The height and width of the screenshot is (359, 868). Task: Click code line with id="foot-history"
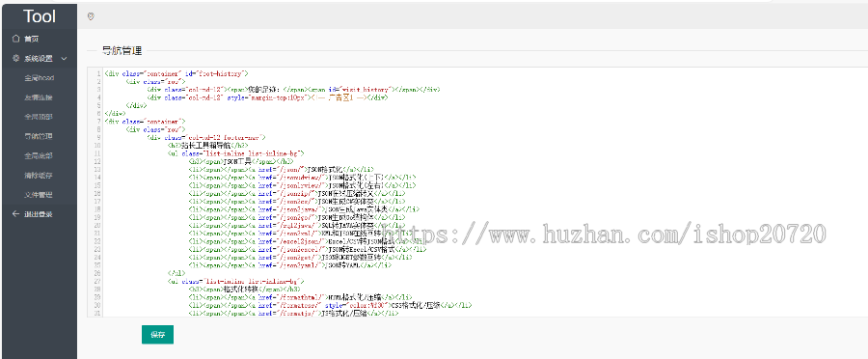point(176,73)
